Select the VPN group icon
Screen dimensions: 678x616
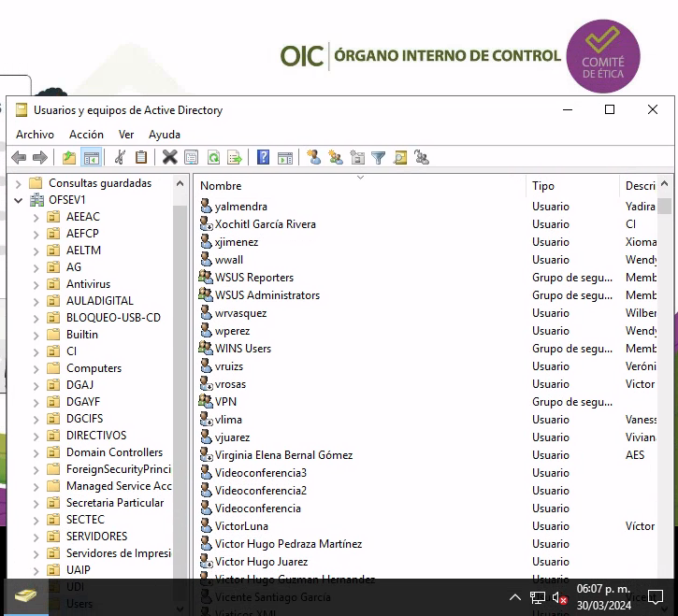(206, 401)
